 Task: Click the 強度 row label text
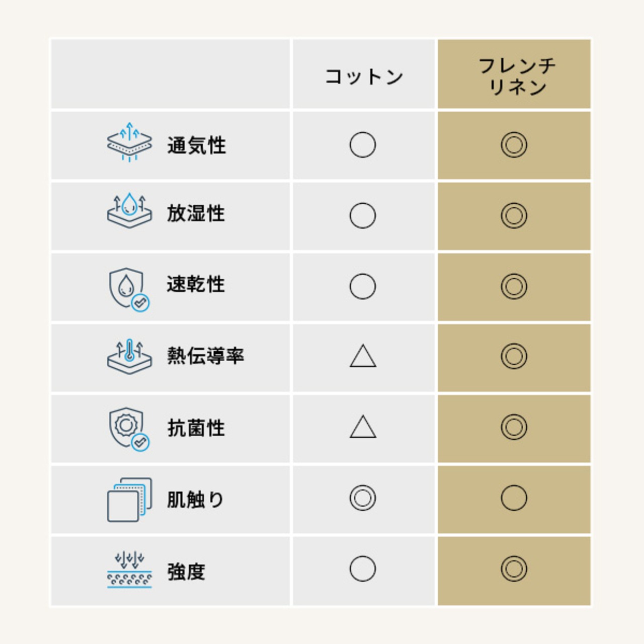tap(186, 572)
